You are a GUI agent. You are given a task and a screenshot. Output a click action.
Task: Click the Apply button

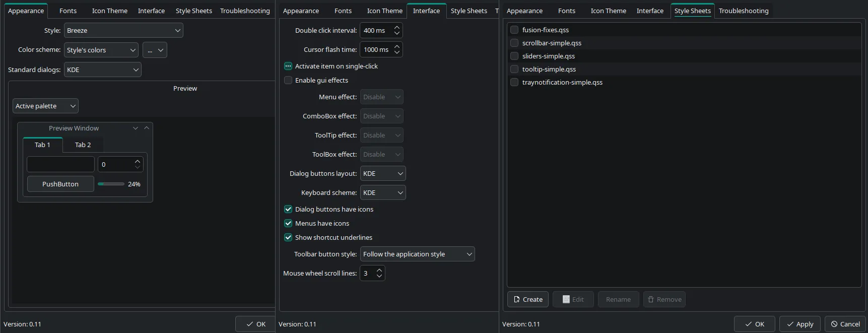pos(799,324)
